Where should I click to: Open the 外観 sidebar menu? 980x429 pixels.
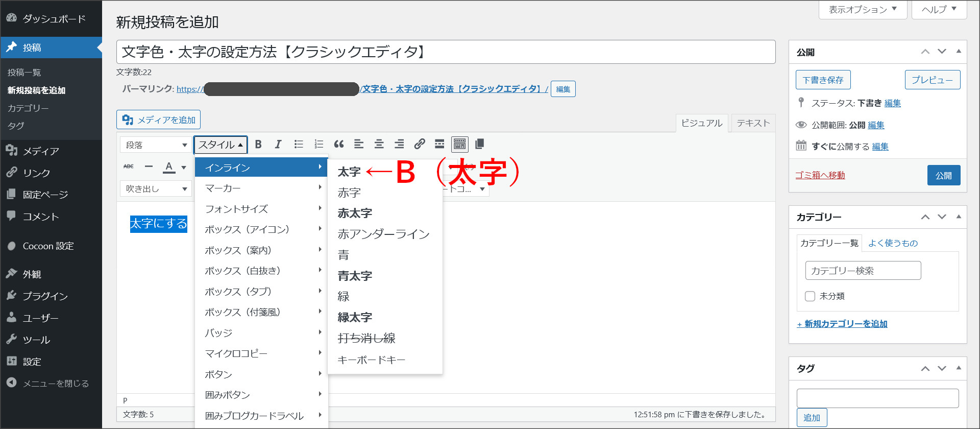point(51,274)
